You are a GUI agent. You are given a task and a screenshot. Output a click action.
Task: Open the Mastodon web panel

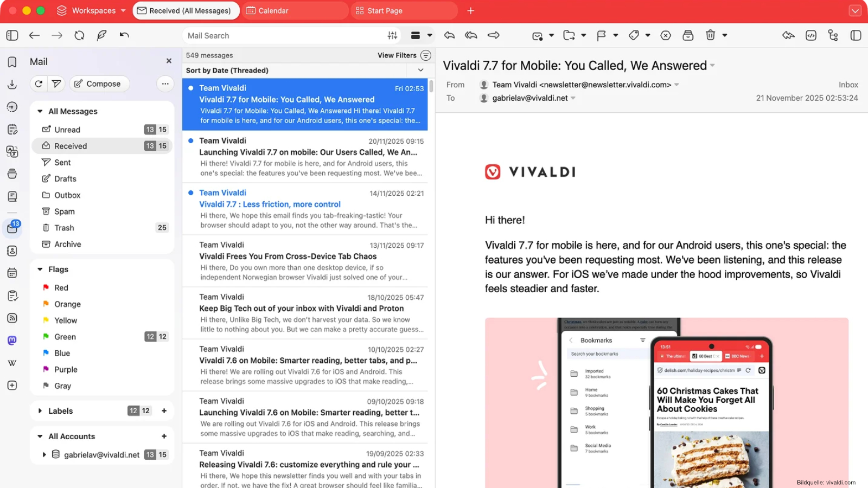[12, 341]
